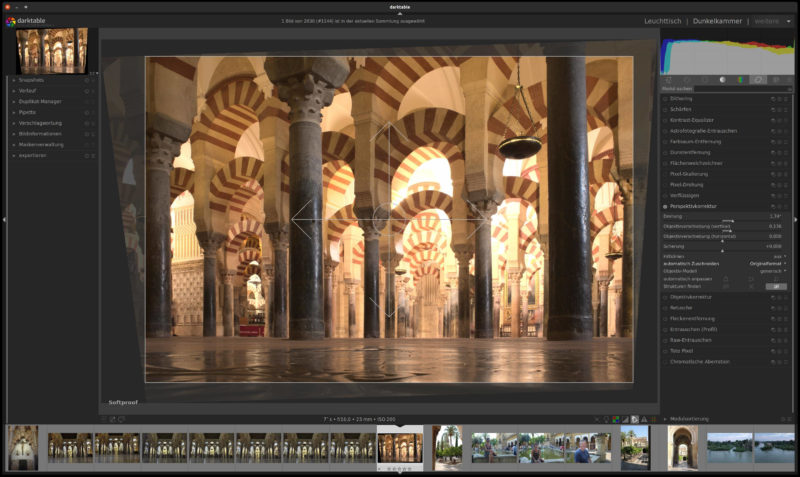Open the Hilfslinien dropdown

pyautogui.click(x=724, y=256)
